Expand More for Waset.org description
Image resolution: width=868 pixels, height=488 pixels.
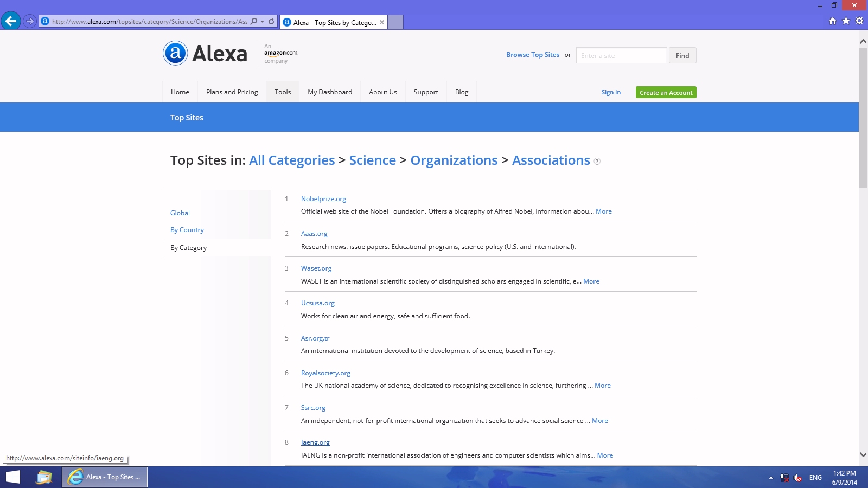(591, 281)
